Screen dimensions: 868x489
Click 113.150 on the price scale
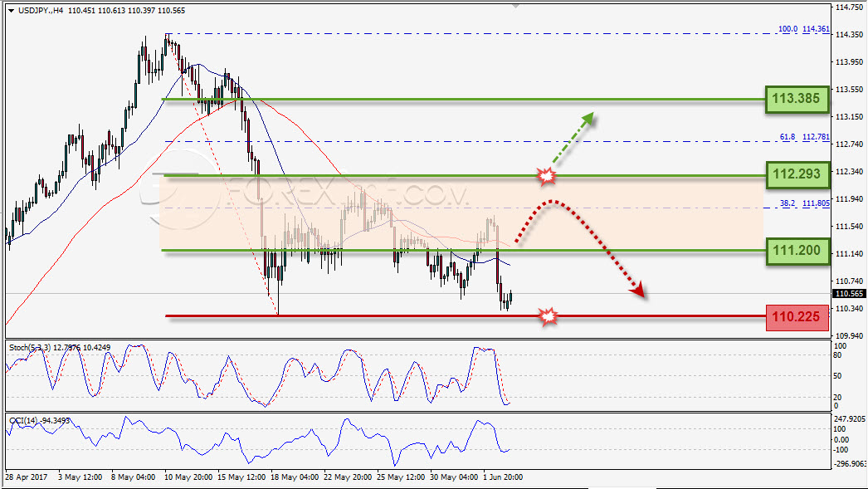pyautogui.click(x=849, y=117)
